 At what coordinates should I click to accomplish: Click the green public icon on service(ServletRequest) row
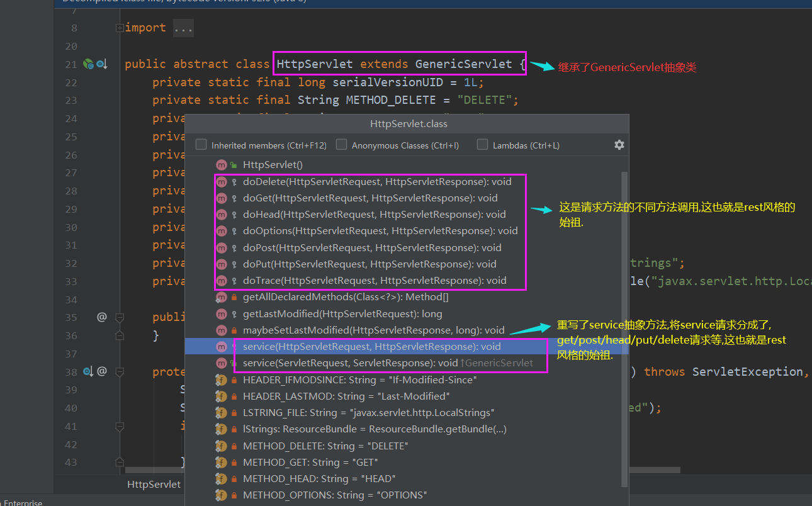tap(234, 363)
